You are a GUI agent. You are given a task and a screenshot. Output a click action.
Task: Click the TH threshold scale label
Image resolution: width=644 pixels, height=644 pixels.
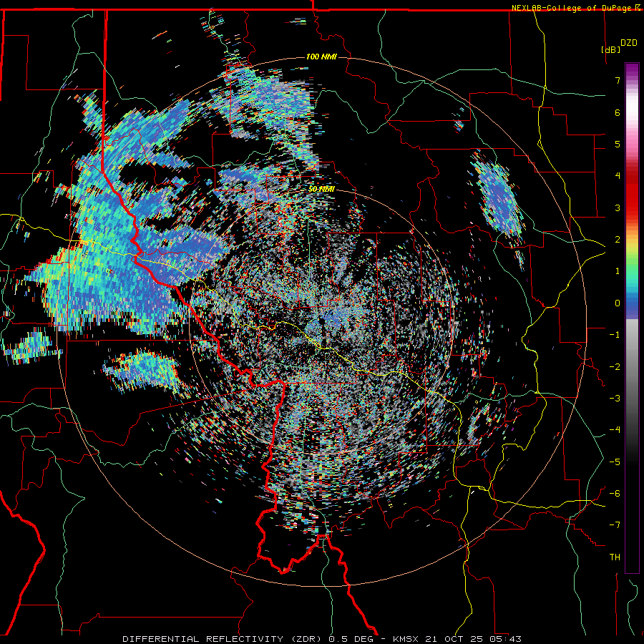point(615,557)
